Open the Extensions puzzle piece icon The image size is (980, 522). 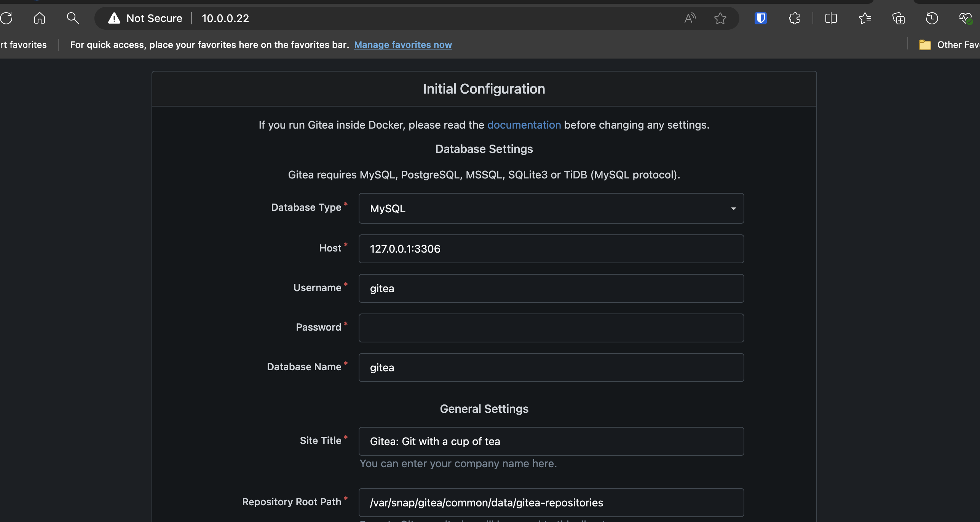click(794, 18)
